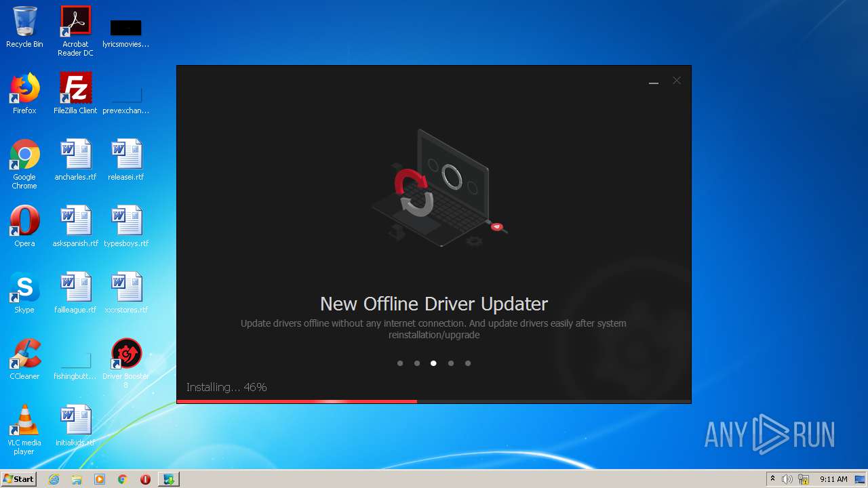Go to fifth installer slide dot
This screenshot has width=868, height=488.
pos(468,363)
